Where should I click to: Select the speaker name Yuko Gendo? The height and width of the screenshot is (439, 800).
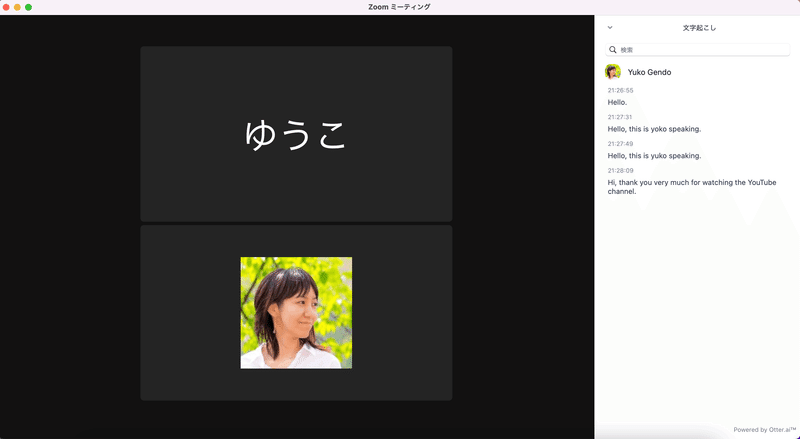pyautogui.click(x=649, y=72)
